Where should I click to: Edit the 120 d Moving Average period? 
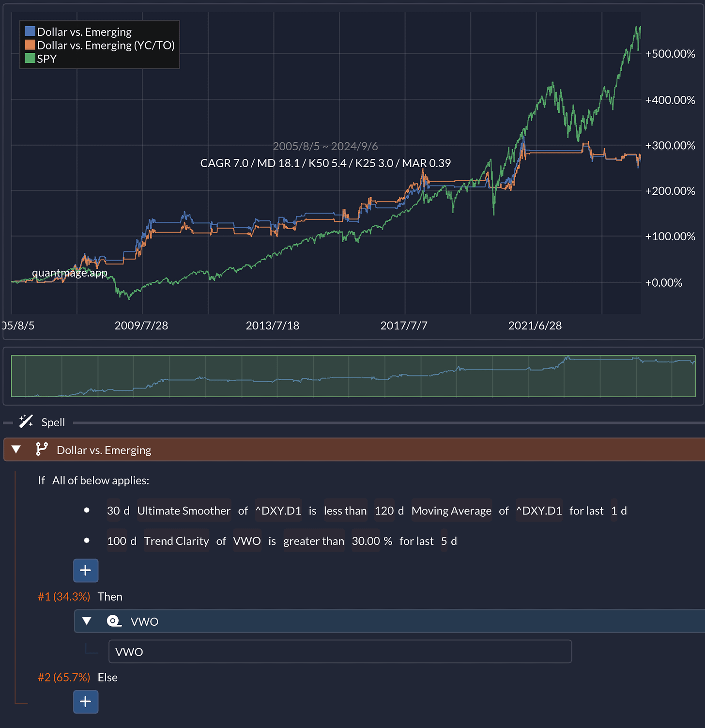[384, 511]
